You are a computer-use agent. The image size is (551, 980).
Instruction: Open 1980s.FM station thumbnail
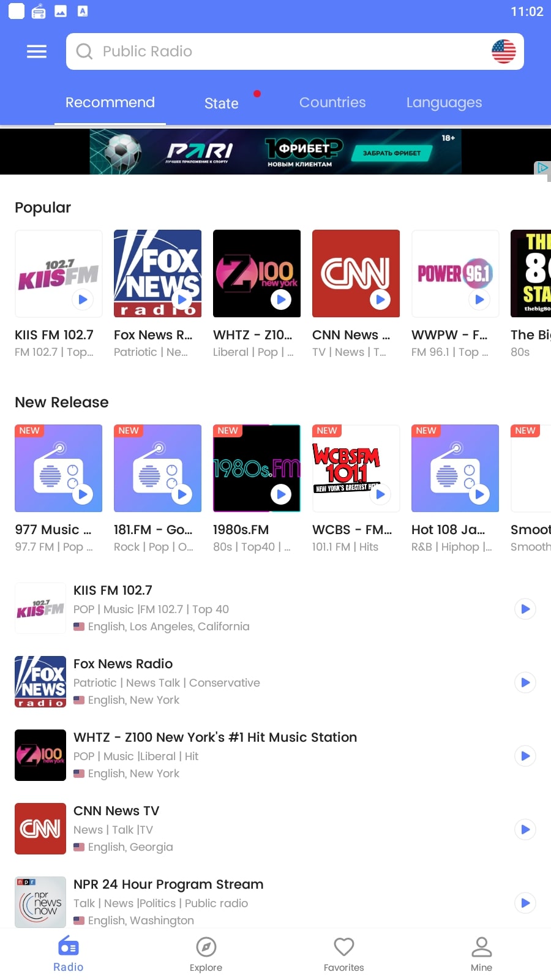coord(257,468)
